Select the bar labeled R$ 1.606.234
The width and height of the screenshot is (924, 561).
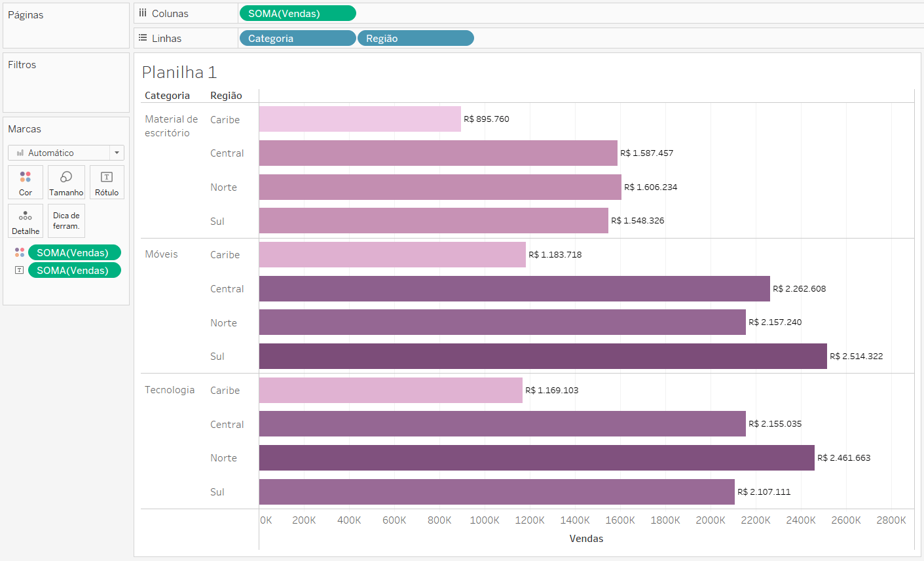[440, 187]
